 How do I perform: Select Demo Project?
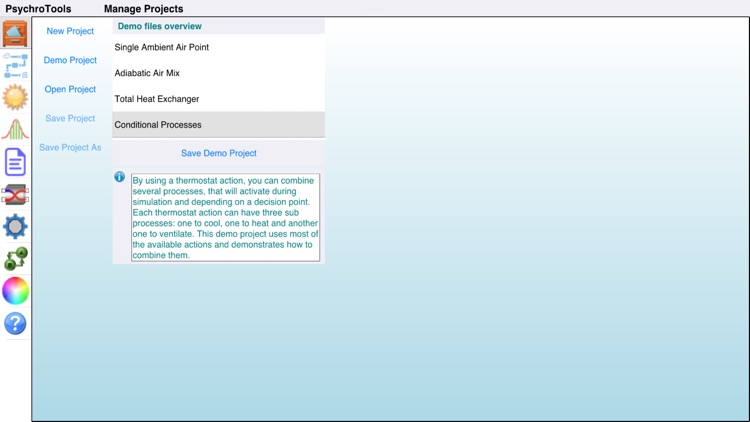coord(70,60)
